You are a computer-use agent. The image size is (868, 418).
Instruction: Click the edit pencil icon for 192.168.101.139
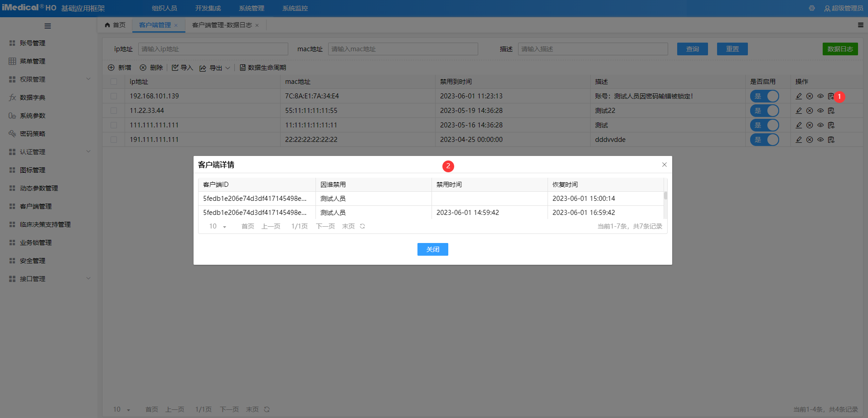click(x=799, y=96)
